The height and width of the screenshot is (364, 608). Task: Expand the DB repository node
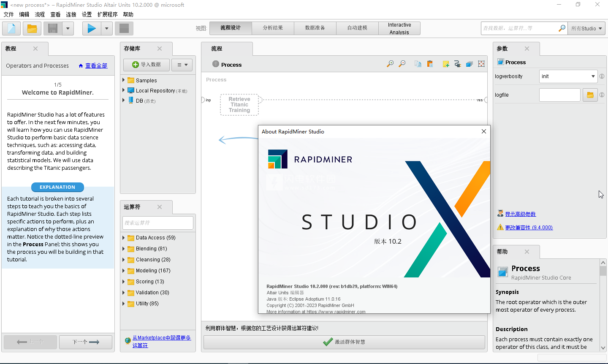(124, 101)
